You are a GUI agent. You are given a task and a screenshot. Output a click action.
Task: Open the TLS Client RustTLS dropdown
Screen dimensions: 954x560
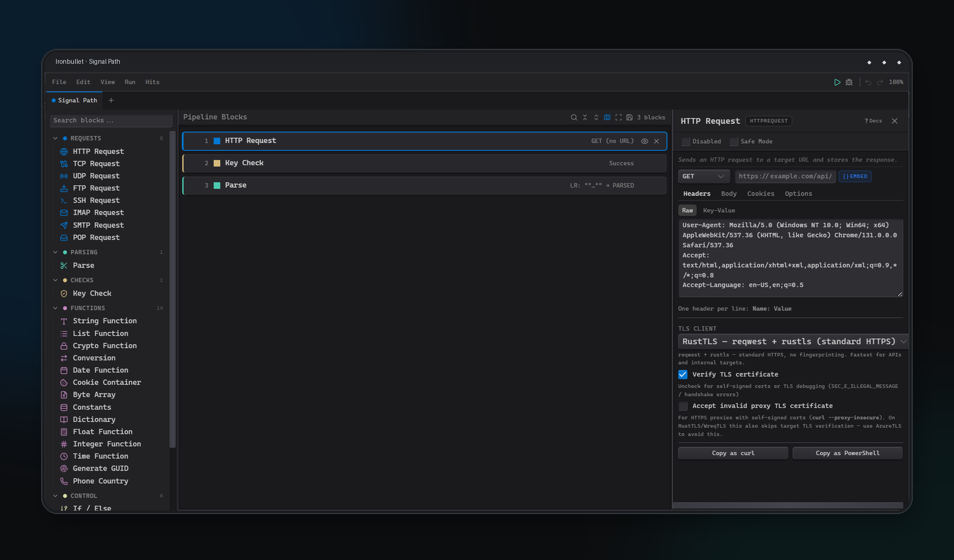click(793, 341)
